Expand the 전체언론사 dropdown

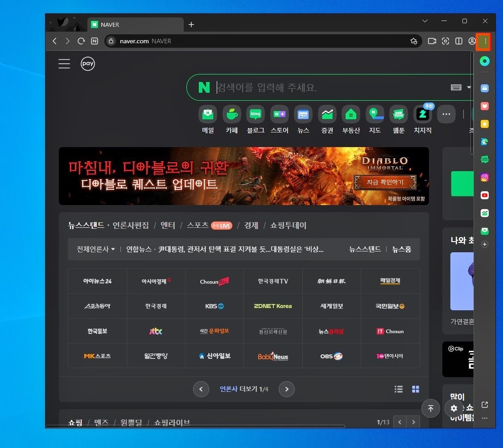coord(95,249)
